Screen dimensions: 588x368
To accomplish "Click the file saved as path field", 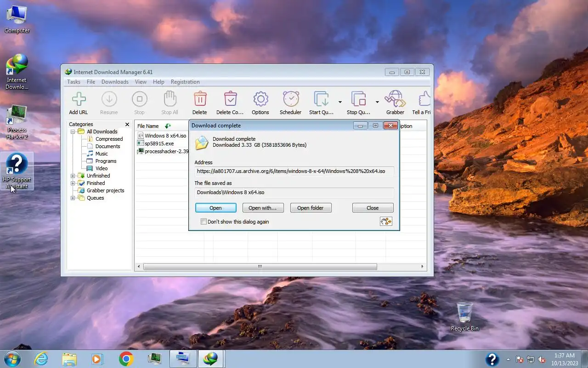I will click(294, 192).
